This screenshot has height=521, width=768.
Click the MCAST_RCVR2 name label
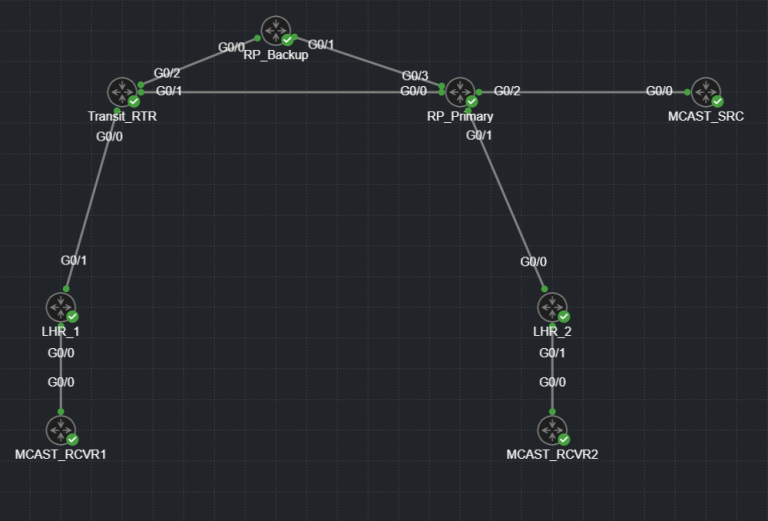click(552, 455)
